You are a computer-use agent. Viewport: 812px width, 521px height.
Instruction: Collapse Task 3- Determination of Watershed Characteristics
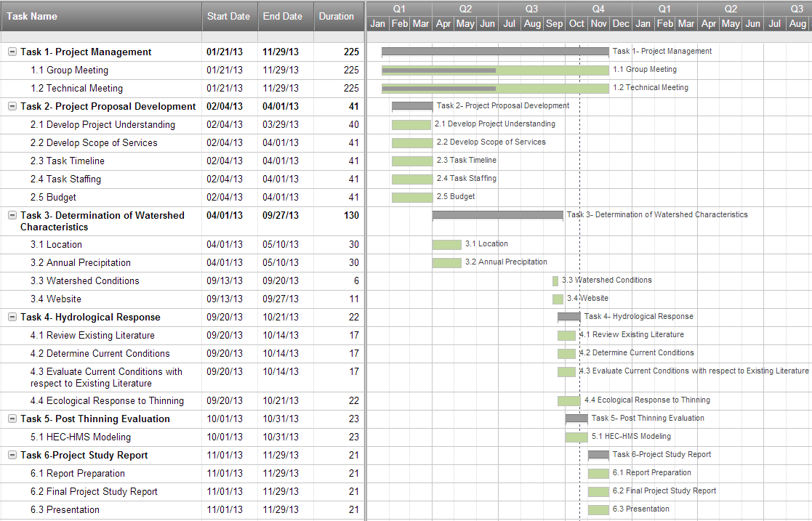pyautogui.click(x=12, y=215)
